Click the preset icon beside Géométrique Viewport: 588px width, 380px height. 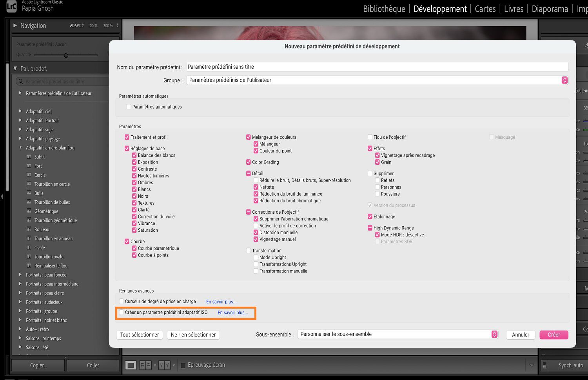coord(29,211)
